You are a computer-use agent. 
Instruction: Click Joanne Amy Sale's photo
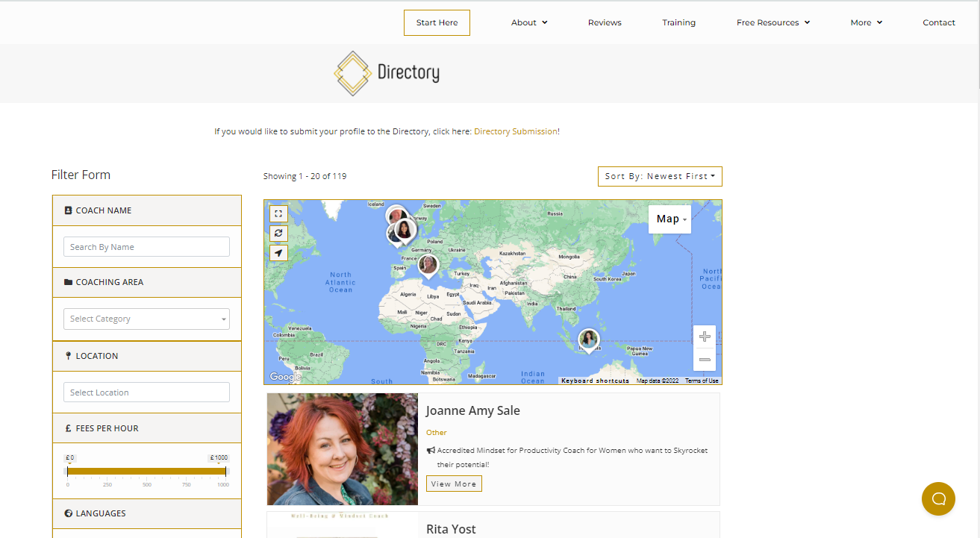343,449
